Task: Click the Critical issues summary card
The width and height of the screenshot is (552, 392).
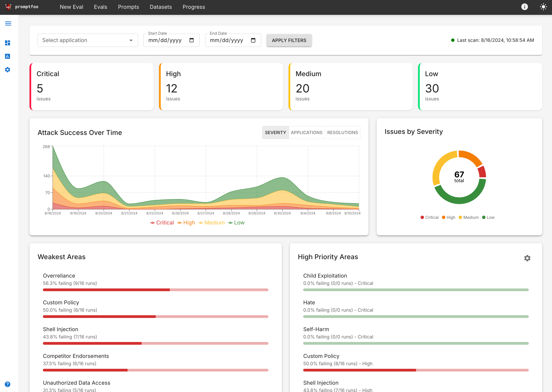Action: 92,87
